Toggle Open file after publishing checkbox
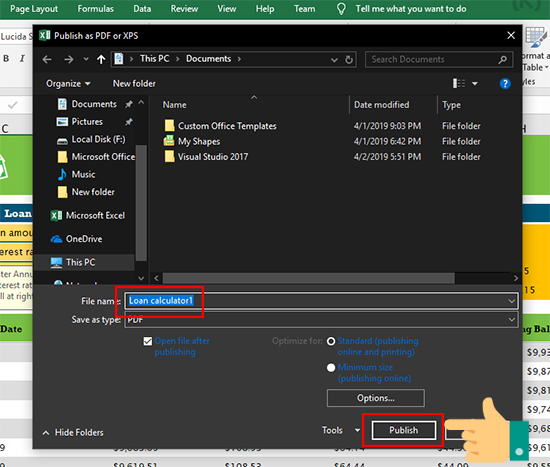Screen dimensions: 550x467 pyautogui.click(x=148, y=341)
